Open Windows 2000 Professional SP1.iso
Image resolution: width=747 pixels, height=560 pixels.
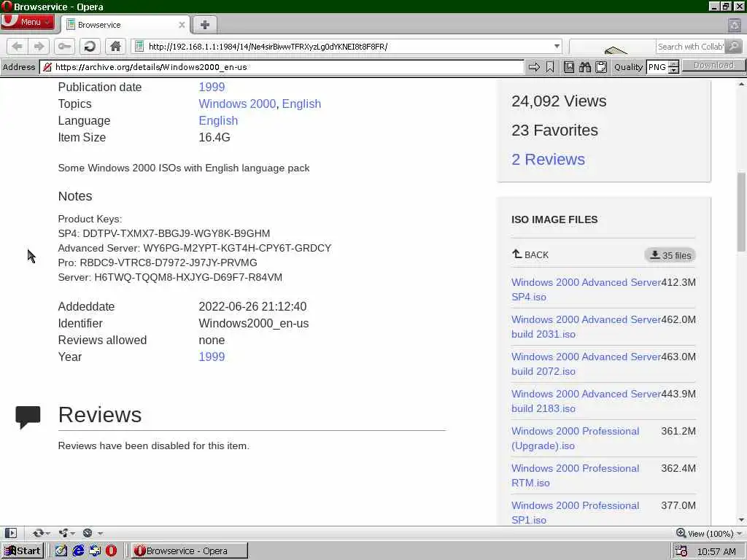(575, 513)
